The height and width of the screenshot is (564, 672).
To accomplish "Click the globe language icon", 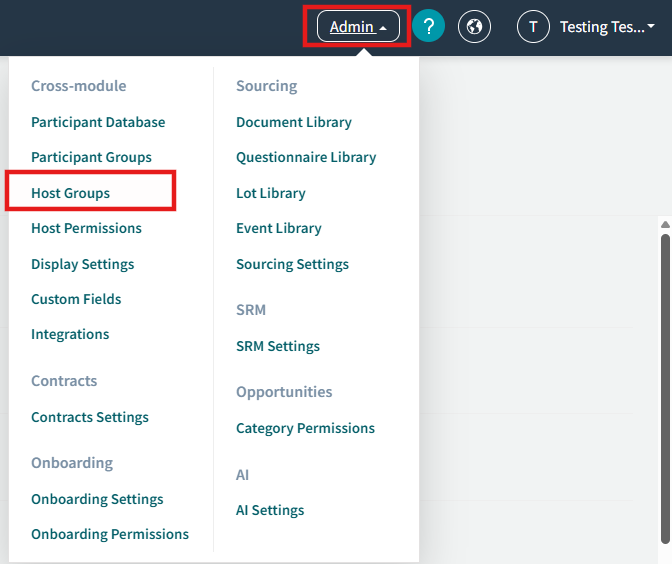I will pyautogui.click(x=474, y=27).
